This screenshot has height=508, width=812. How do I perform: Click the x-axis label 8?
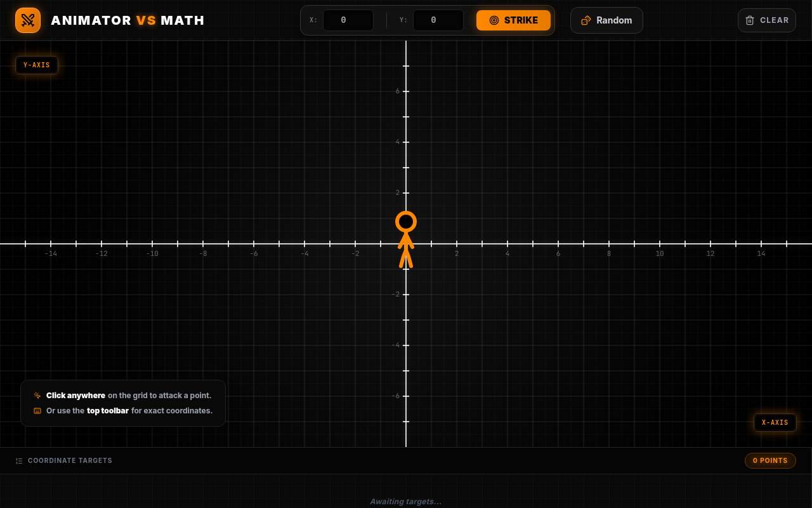pyautogui.click(x=609, y=254)
